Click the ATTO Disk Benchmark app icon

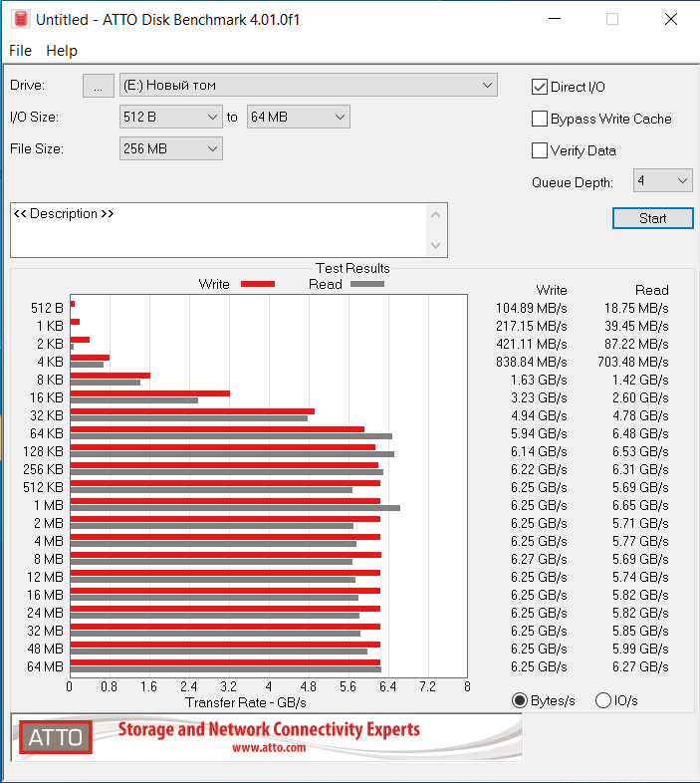[x=21, y=19]
